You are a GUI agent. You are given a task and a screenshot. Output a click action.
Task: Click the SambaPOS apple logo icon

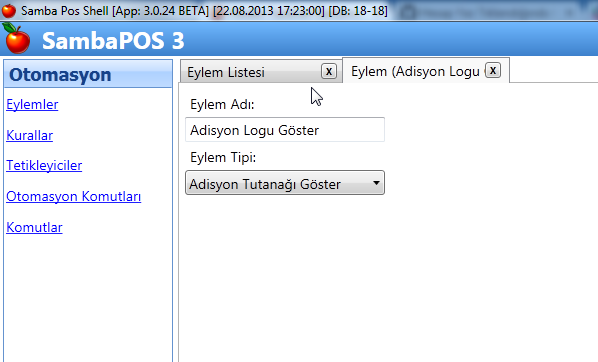[x=16, y=39]
